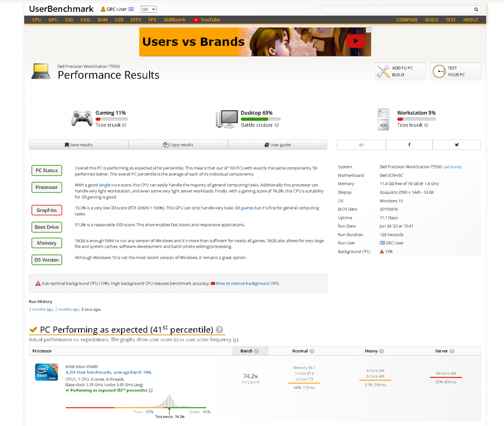Image resolution: width=504 pixels, height=426 pixels.
Task: Click in the top search field
Action: [x=397, y=9]
